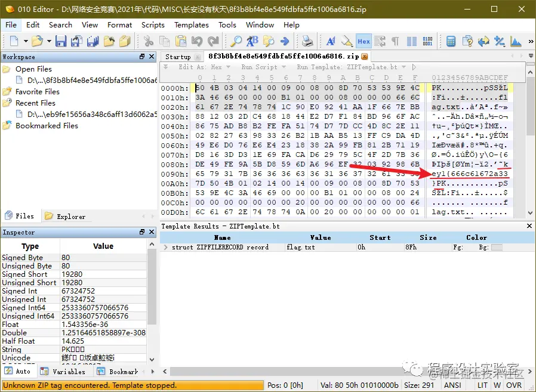Screen dimensions: 536x392
Task: Open the Open file dropdown arrow
Action: click(x=49, y=41)
